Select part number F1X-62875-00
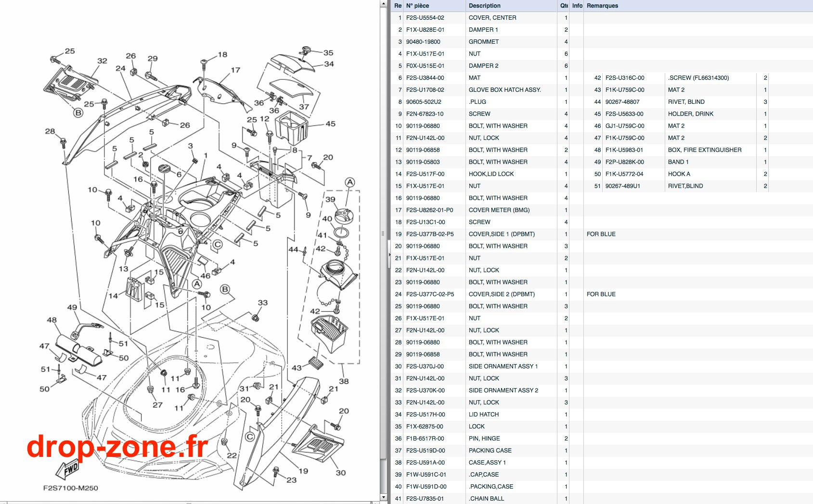 [x=425, y=427]
